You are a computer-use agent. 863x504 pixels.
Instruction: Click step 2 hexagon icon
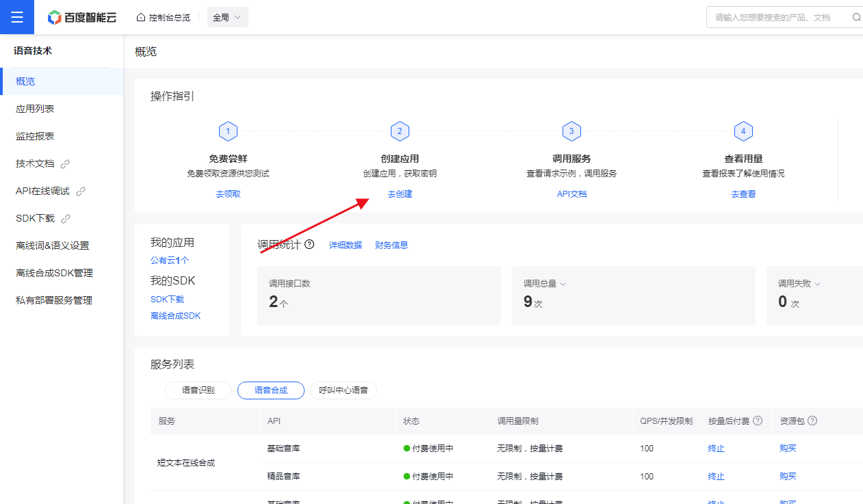[400, 131]
